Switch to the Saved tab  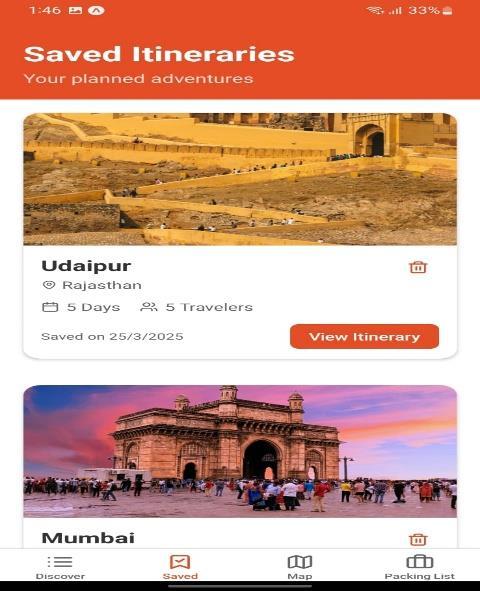[x=180, y=567]
